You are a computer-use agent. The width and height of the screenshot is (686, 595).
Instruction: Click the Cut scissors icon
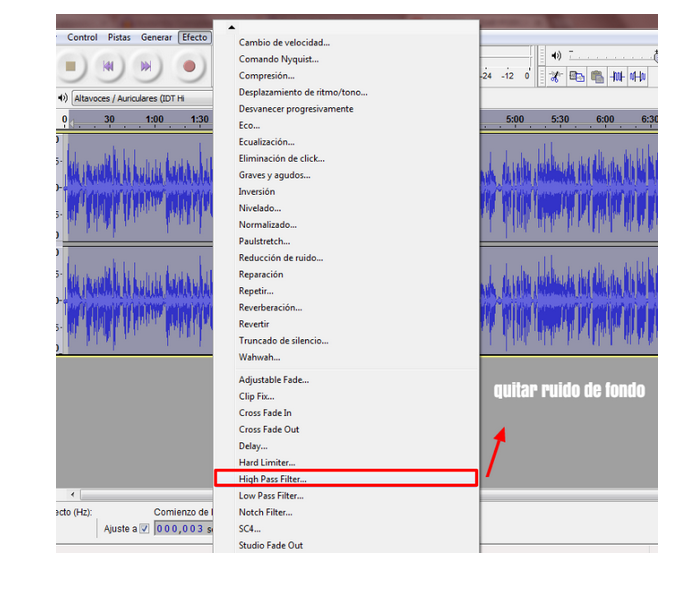tap(555, 76)
